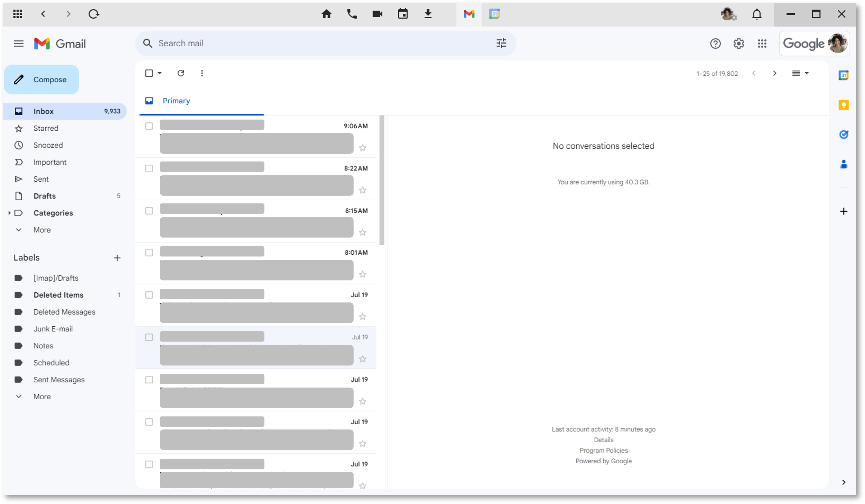Check the 8:01 AM email checkbox
The image size is (865, 504).
(x=149, y=253)
